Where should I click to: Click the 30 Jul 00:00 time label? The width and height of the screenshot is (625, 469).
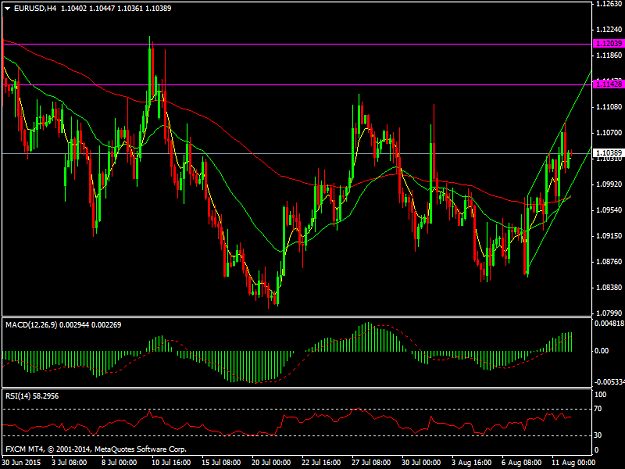tap(421, 463)
